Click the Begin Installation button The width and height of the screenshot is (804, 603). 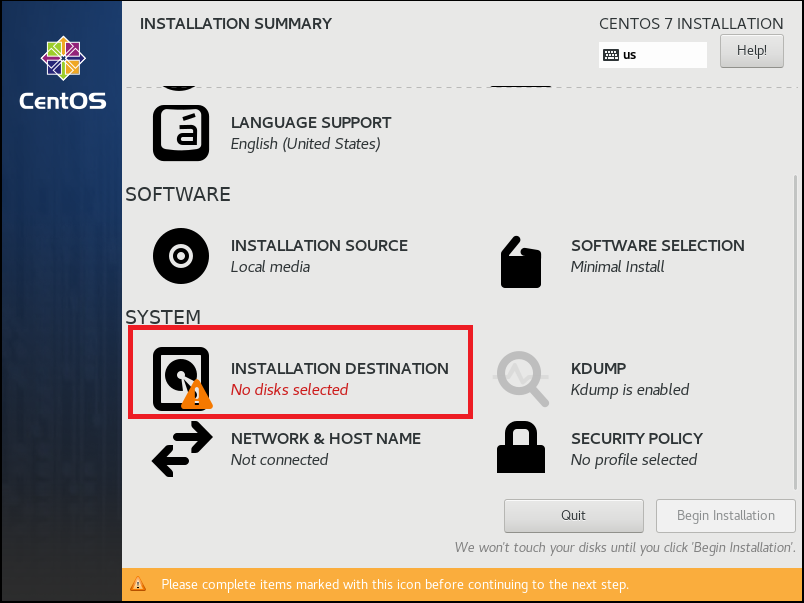click(x=726, y=516)
